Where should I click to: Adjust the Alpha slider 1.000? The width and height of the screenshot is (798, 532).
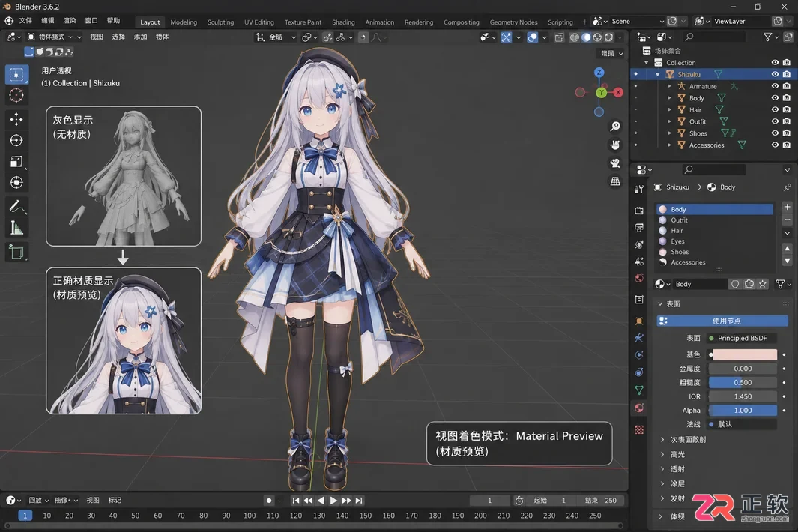pyautogui.click(x=743, y=411)
